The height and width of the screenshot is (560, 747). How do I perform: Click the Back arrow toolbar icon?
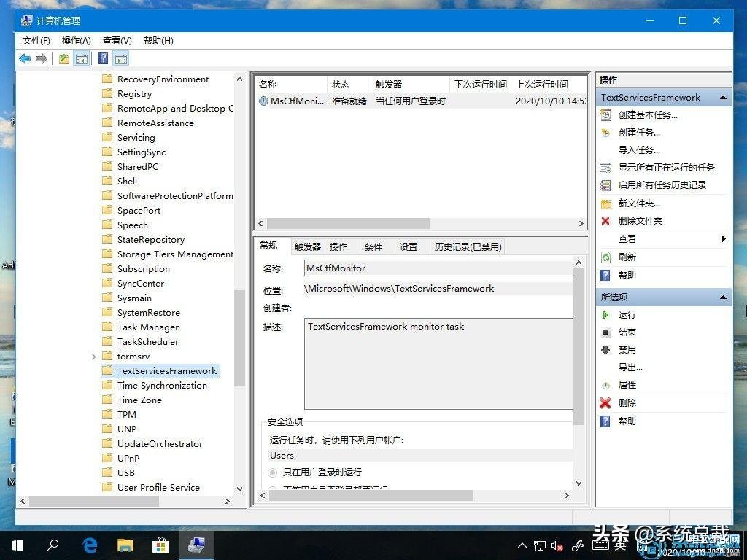(25, 58)
